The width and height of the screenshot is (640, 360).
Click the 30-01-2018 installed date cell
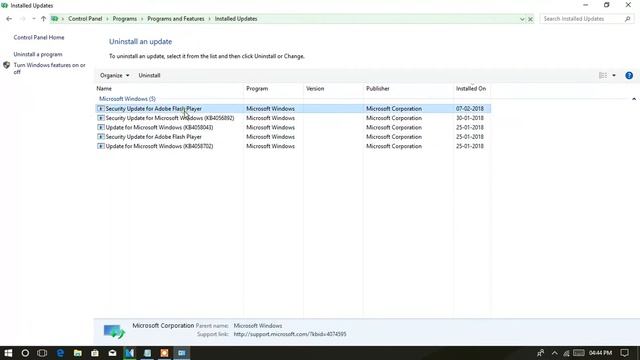point(470,118)
